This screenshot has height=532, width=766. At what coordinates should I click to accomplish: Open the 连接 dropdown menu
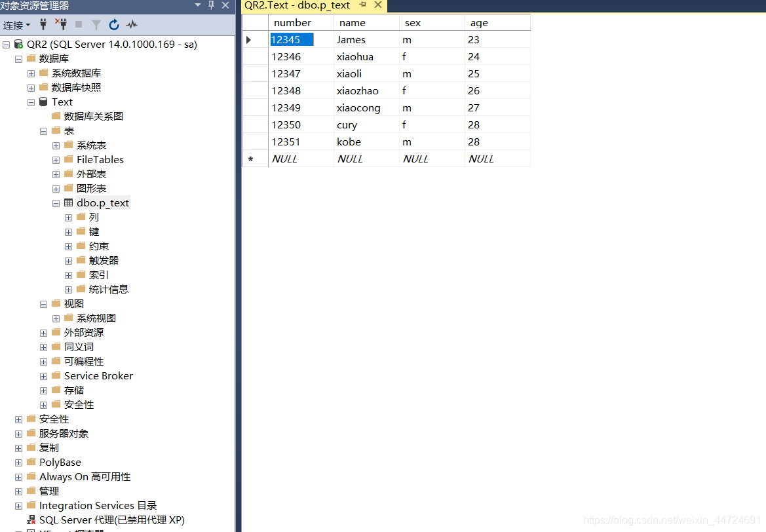pyautogui.click(x=16, y=25)
